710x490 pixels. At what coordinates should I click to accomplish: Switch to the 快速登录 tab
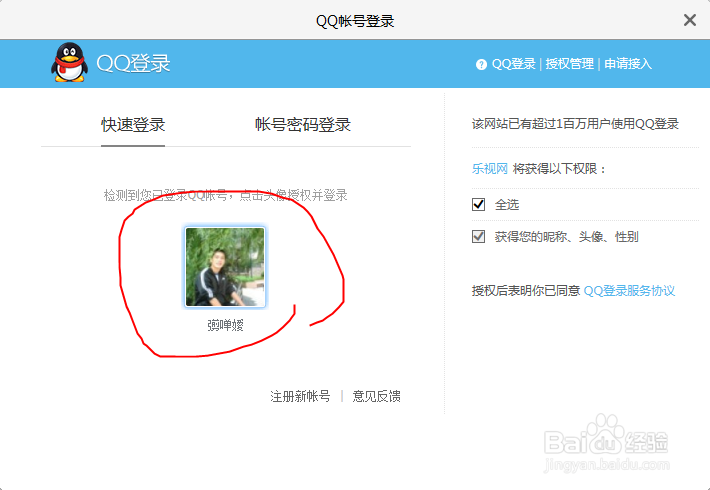[x=133, y=125]
